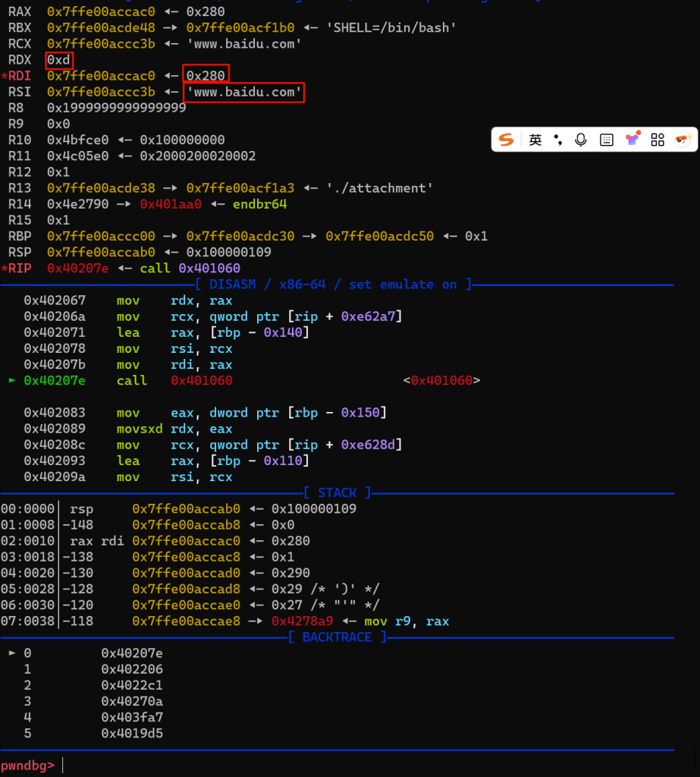Open the soft keyboard icon

pyautogui.click(x=606, y=140)
